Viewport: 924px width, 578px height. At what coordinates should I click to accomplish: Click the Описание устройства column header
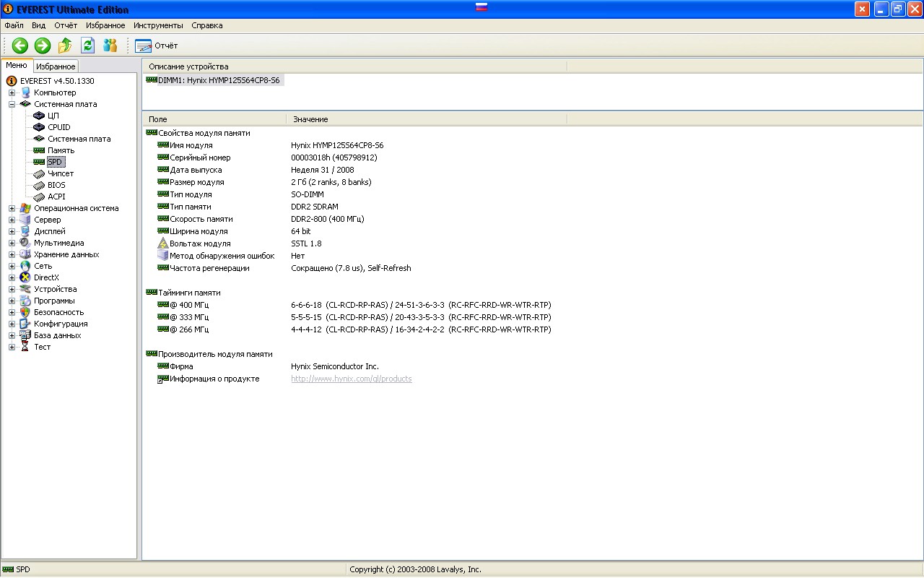coord(354,66)
